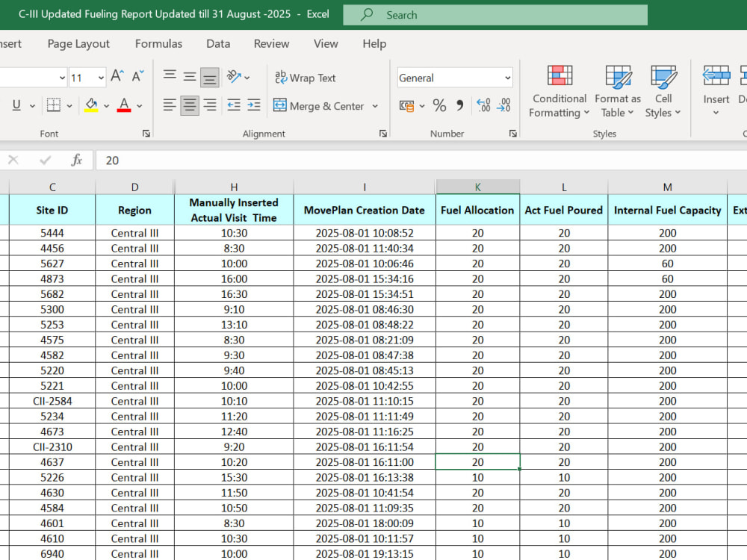This screenshot has height=560, width=747.
Task: Select Site ID cell CII-2584
Action: point(52,401)
